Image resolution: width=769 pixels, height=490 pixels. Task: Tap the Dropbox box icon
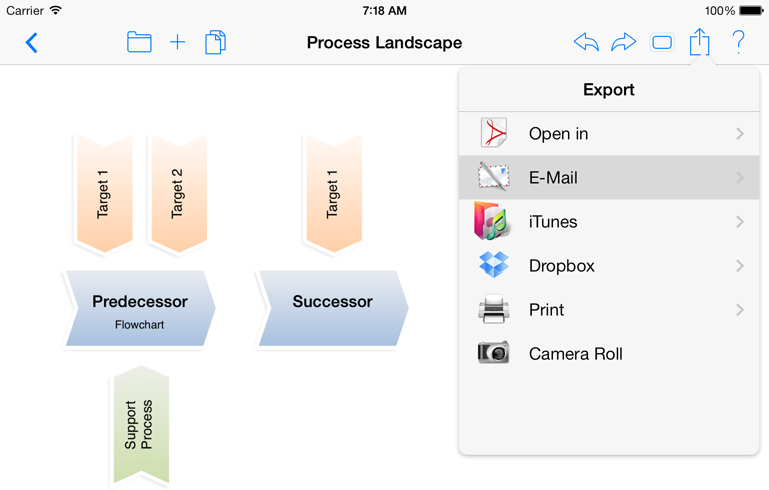[494, 265]
